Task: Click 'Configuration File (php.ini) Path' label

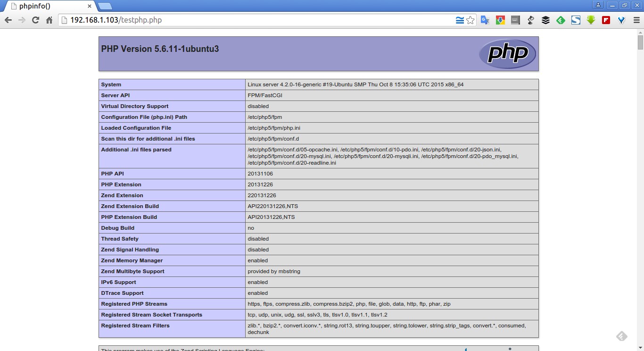Action: [x=144, y=117]
